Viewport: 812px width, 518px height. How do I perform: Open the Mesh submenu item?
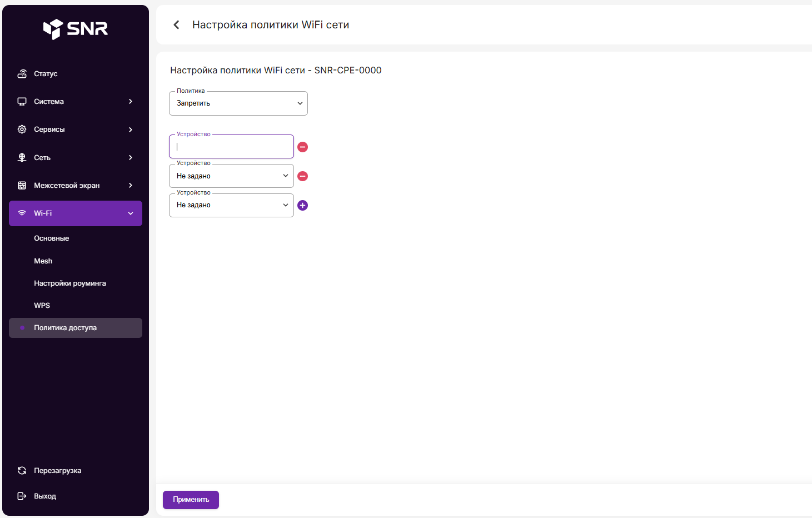(43, 261)
